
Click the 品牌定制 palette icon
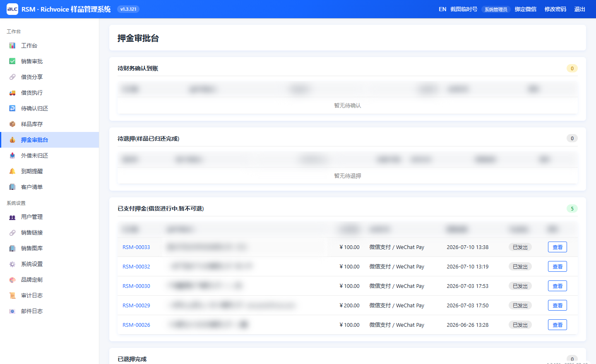pos(12,280)
